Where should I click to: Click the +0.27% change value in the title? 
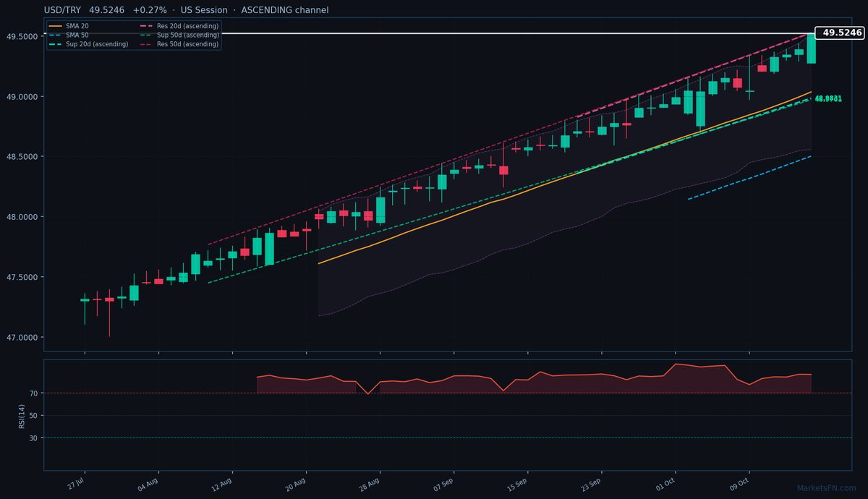click(x=150, y=10)
